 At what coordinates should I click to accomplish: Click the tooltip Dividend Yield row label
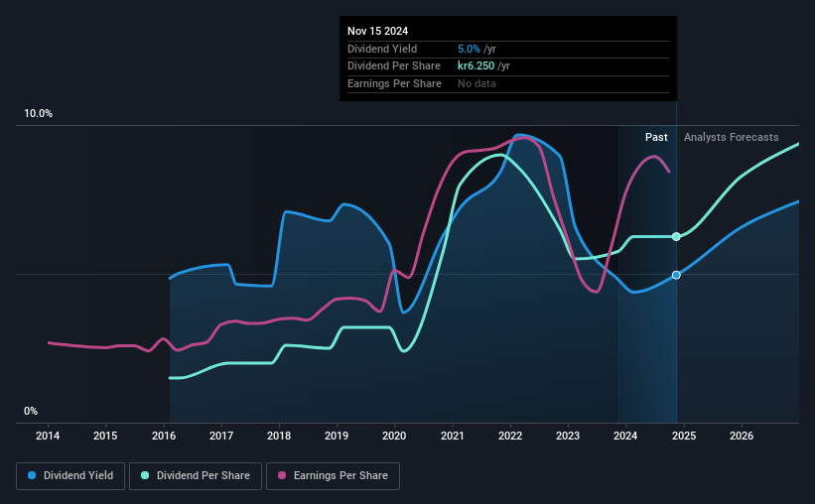[382, 49]
